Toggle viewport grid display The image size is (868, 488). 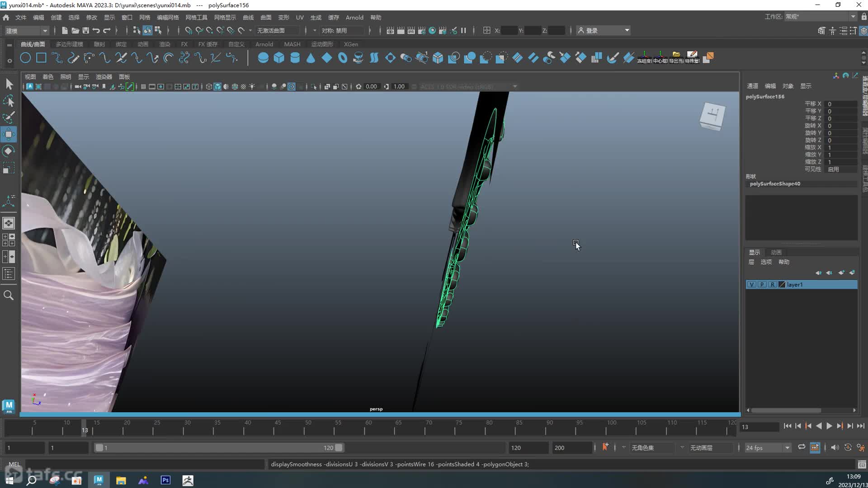(x=143, y=87)
